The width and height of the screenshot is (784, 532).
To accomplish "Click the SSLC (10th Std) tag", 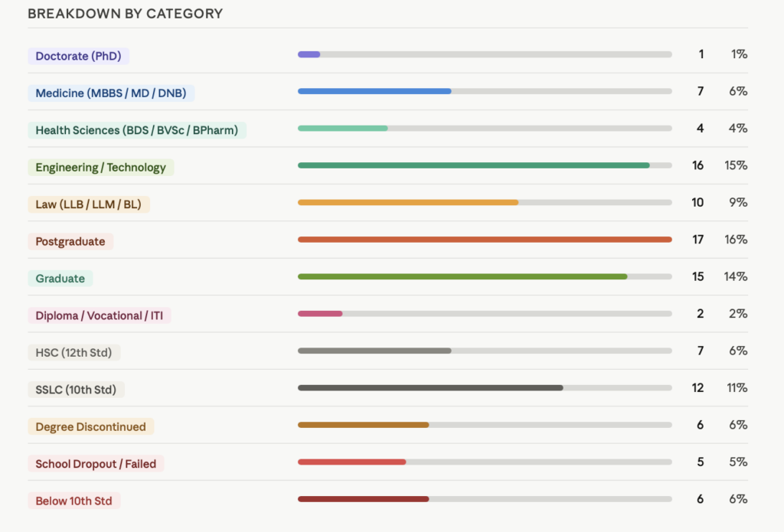I will click(x=76, y=390).
